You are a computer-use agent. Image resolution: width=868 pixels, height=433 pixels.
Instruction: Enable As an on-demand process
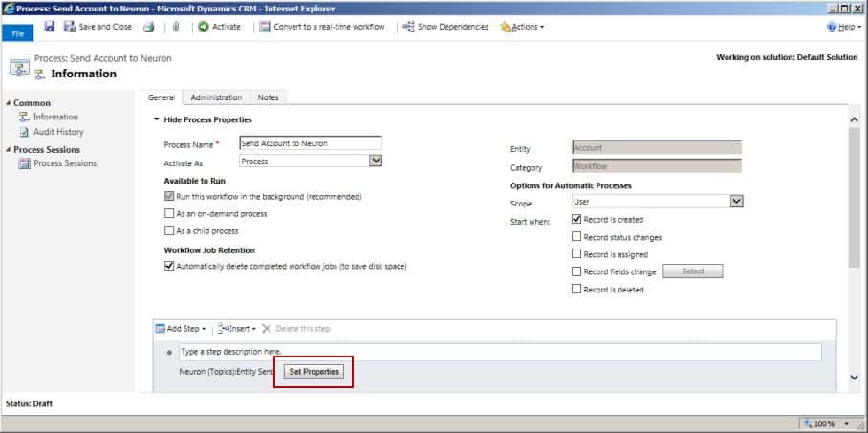tap(169, 214)
